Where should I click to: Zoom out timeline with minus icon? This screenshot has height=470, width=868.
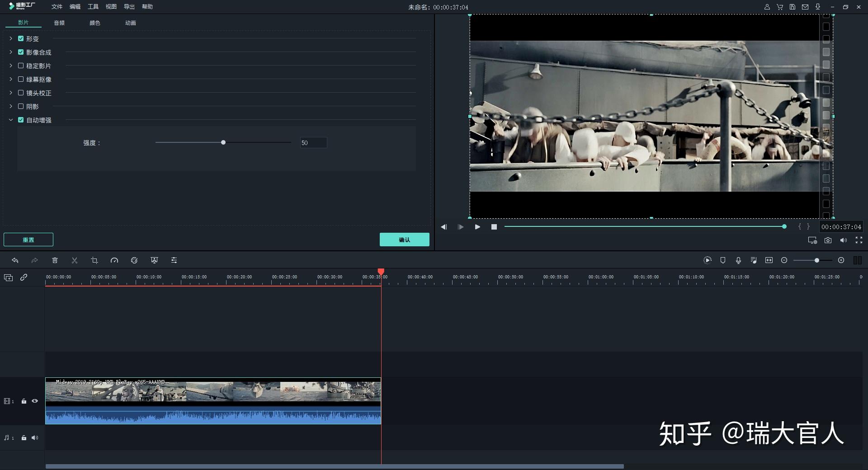[784, 260]
